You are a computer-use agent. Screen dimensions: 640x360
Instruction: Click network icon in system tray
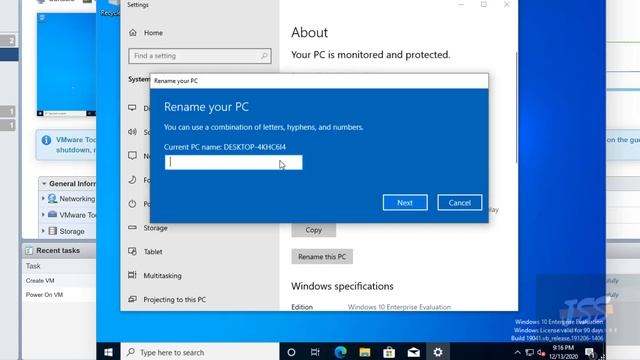point(530,352)
